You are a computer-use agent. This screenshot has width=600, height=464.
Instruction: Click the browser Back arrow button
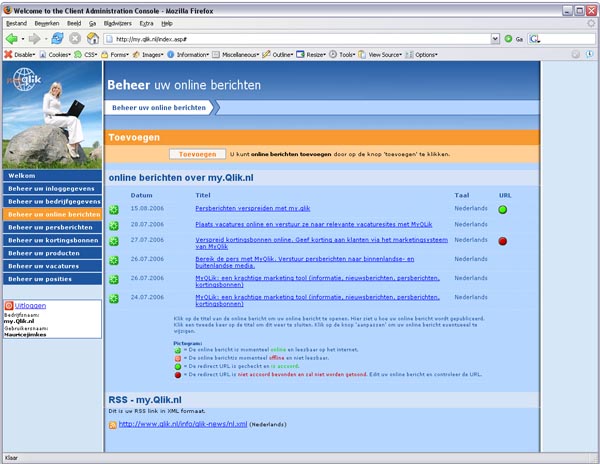[x=12, y=38]
